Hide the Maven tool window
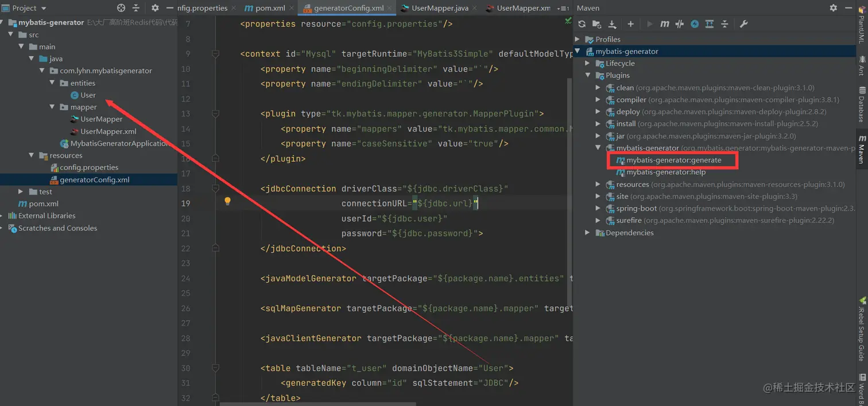 [848, 8]
